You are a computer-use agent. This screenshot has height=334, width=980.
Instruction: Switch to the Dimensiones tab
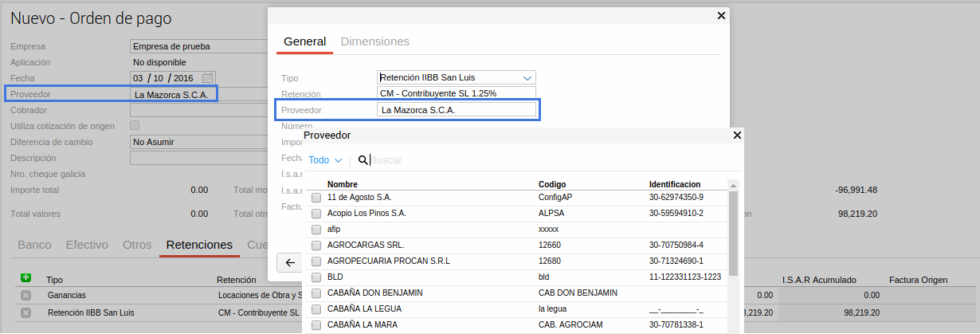coord(374,41)
